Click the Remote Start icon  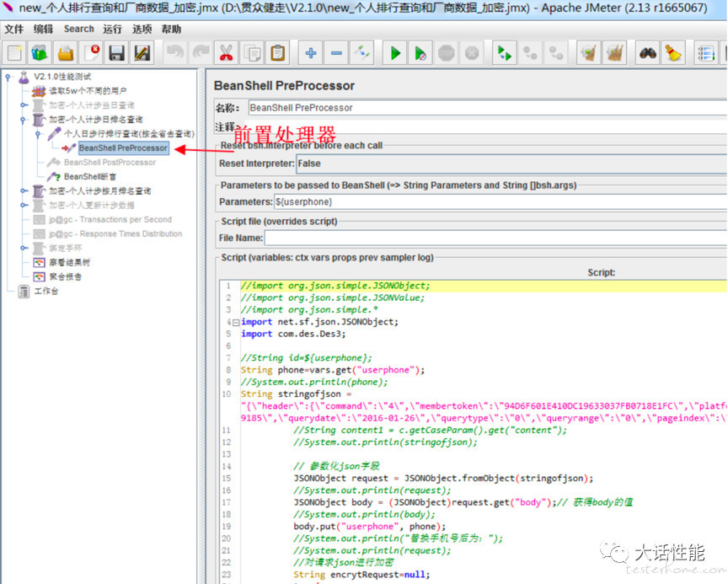tap(505, 53)
